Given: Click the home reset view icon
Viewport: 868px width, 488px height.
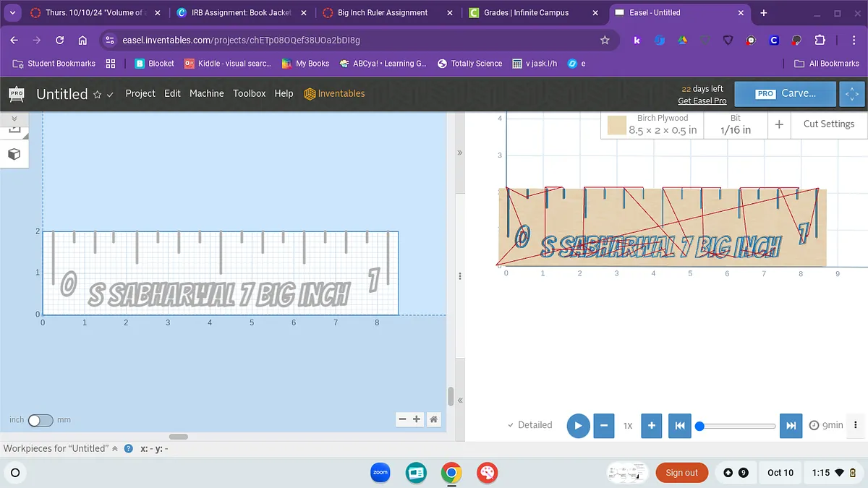Looking at the screenshot, I should [433, 419].
